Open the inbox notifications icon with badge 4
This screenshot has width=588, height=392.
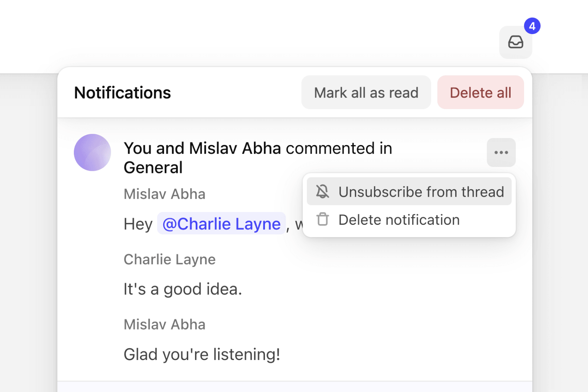point(516,42)
